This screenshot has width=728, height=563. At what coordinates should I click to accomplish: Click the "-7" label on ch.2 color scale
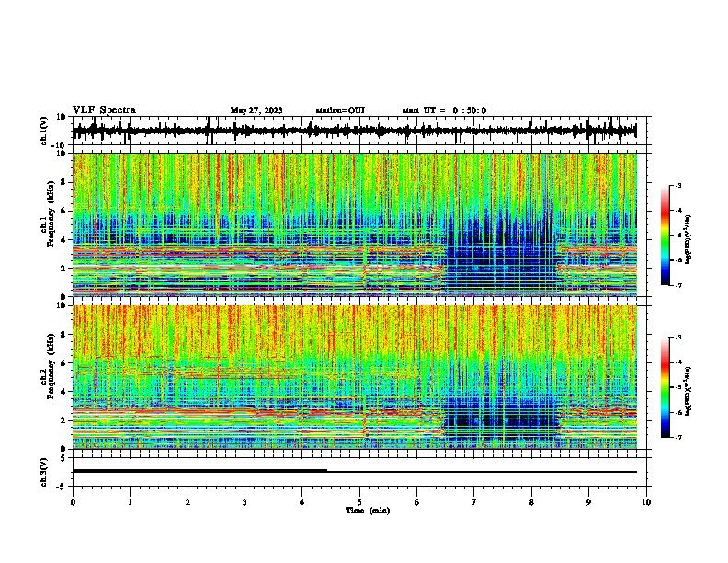(x=678, y=437)
